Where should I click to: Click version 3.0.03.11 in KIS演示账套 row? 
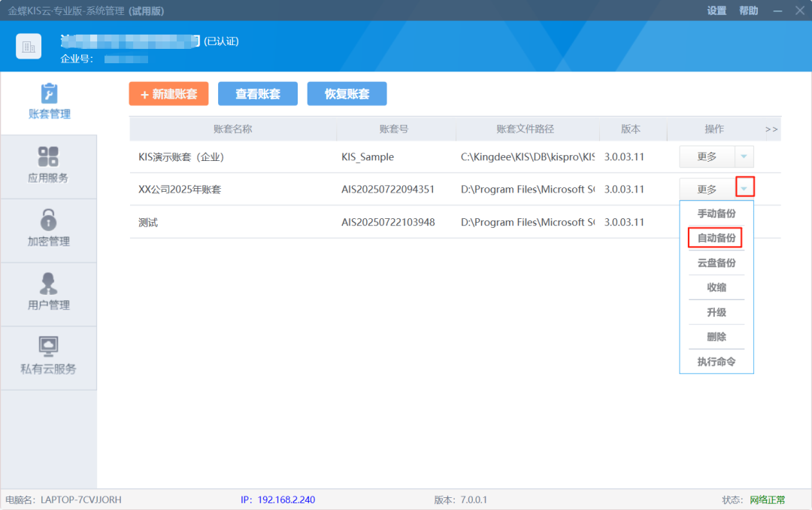[x=624, y=157]
